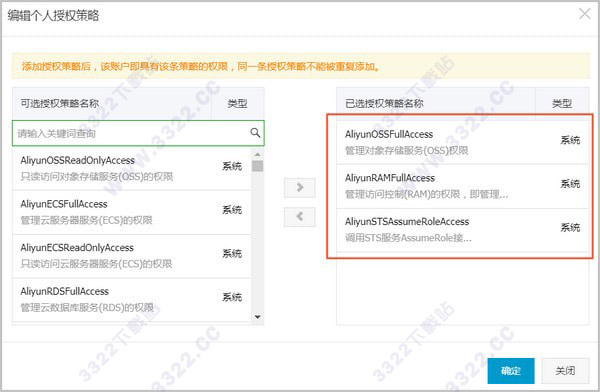The image size is (600, 392).
Task: Click the 编辑个人授权策略 dialog title
Action: pyautogui.click(x=53, y=16)
